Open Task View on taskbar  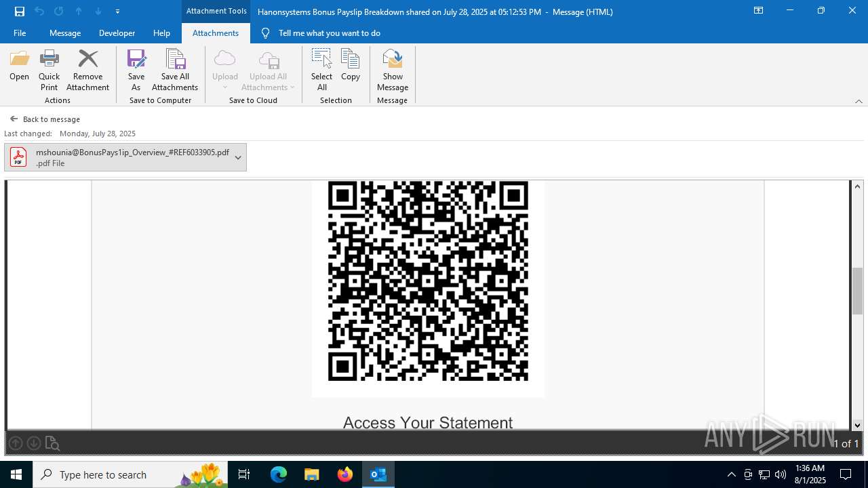click(x=244, y=474)
